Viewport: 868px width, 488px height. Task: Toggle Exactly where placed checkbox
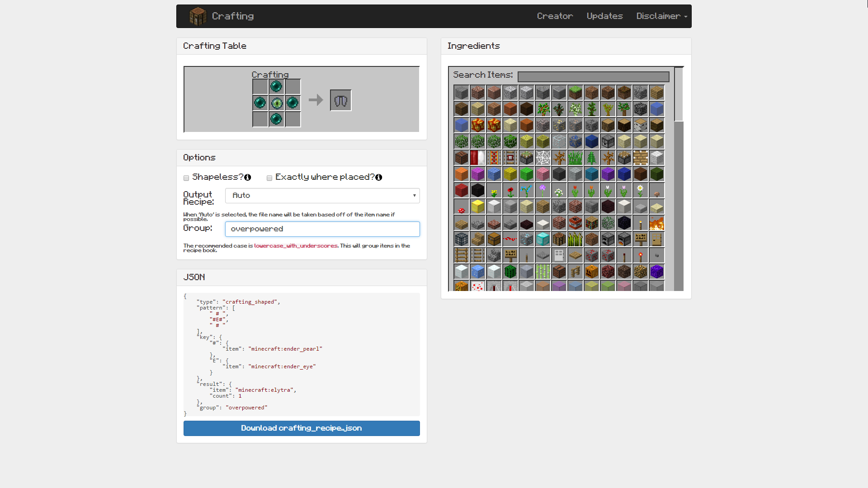point(269,178)
